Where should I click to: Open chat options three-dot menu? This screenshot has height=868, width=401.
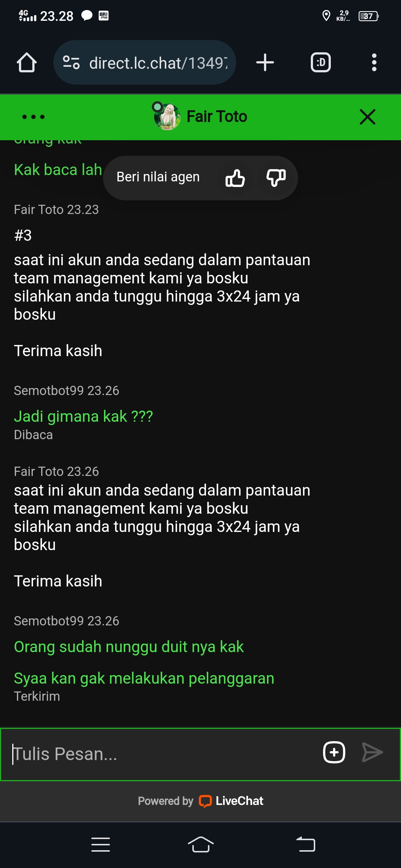[33, 117]
